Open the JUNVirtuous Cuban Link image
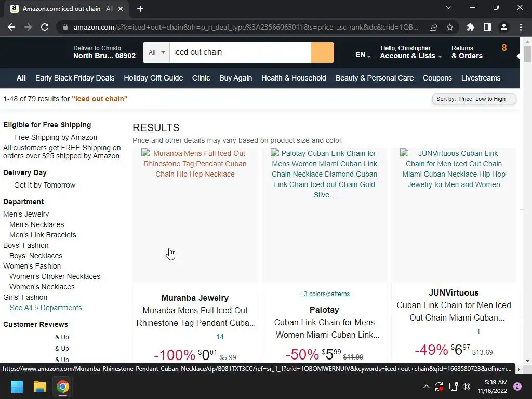532x399 pixels. 454,215
